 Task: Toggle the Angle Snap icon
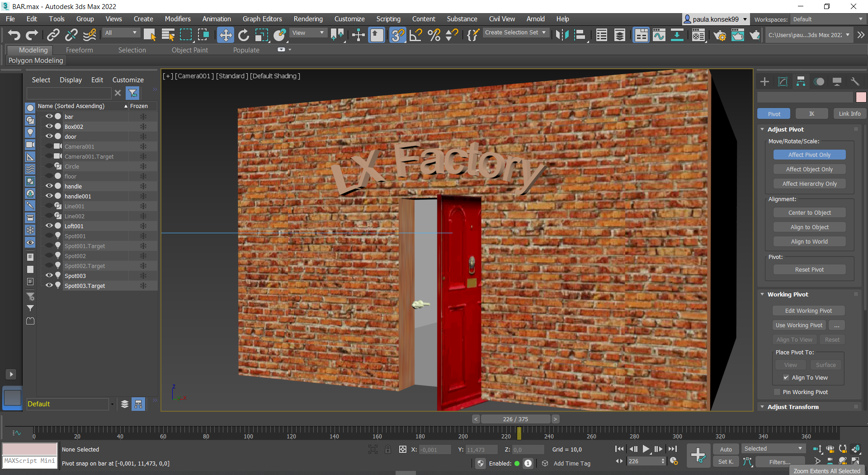[415, 35]
